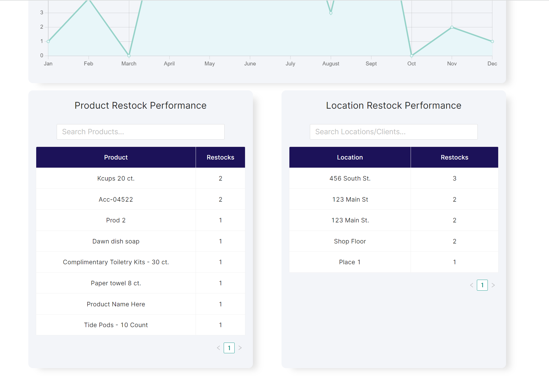Viewport: 549px width, 392px height.
Task: Click the Search Locations/Clients input field
Action: point(394,132)
